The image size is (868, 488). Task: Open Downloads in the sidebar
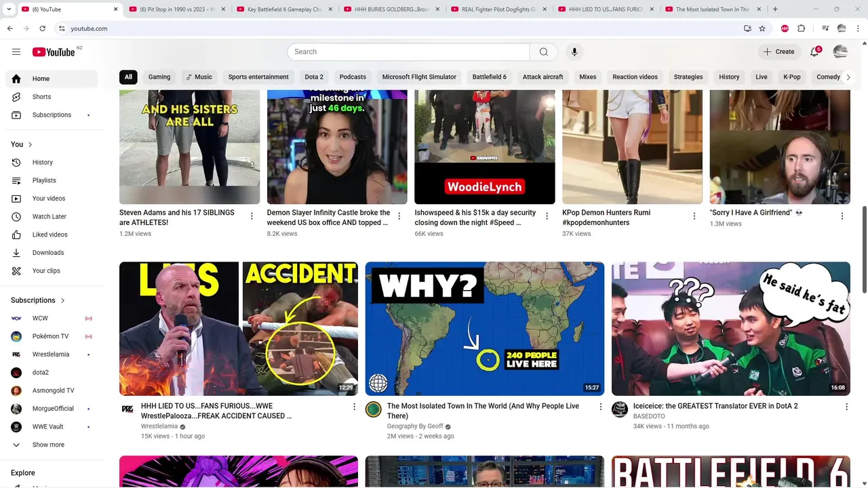[x=52, y=253]
